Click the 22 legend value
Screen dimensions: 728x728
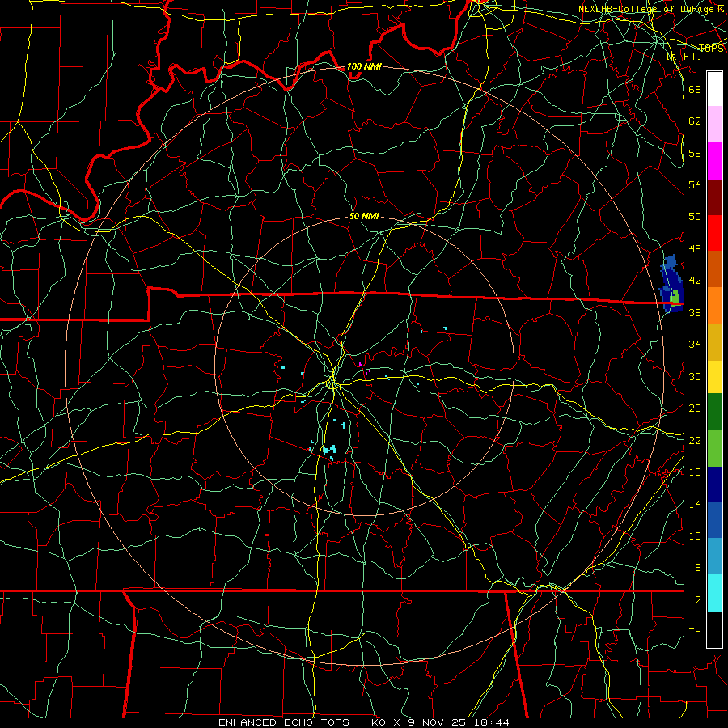[x=695, y=441]
